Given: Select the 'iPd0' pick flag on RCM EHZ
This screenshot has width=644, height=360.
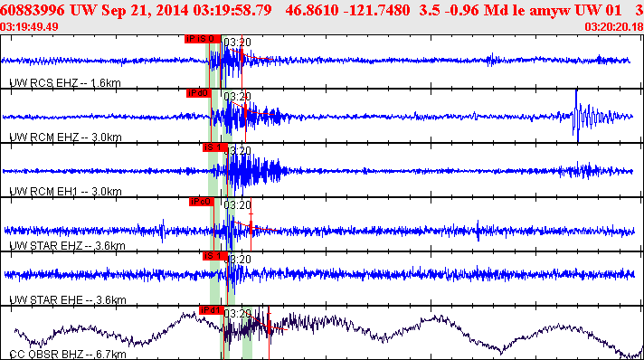Looking at the screenshot, I should (198, 93).
